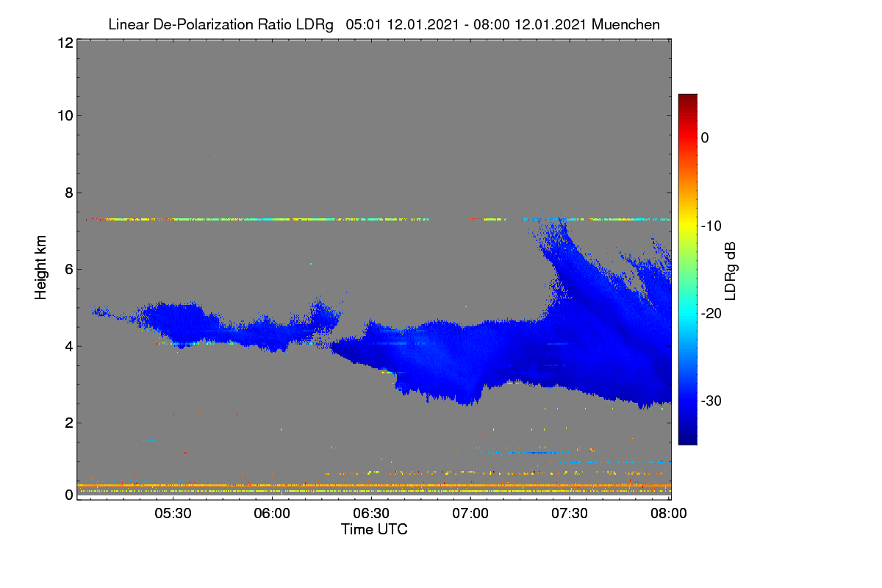This screenshot has height=588, width=882.
Task: Click the 07:30 time axis label
Action: (x=570, y=514)
